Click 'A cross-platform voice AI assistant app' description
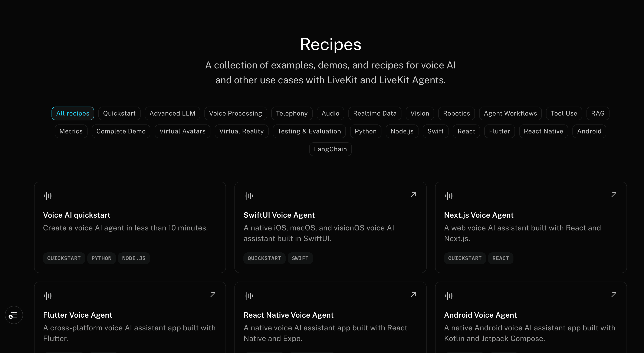 point(129,333)
